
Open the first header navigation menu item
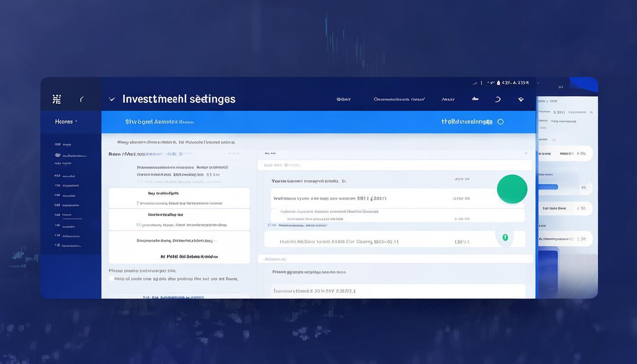coord(344,99)
